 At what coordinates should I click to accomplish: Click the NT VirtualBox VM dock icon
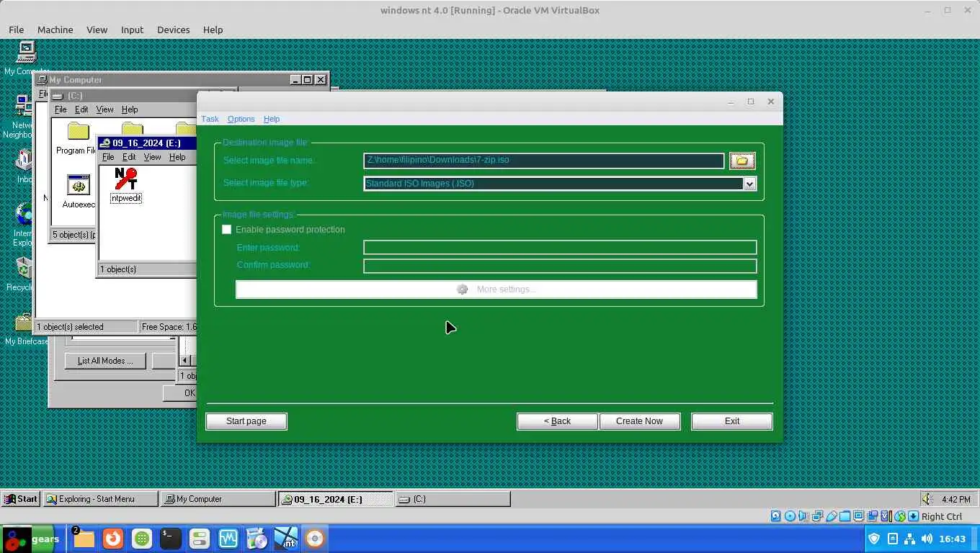click(x=286, y=539)
